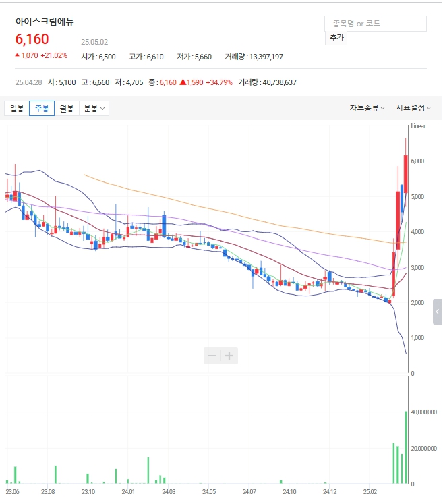
Task: Click the 6,000 price axis label
Action: 417,161
